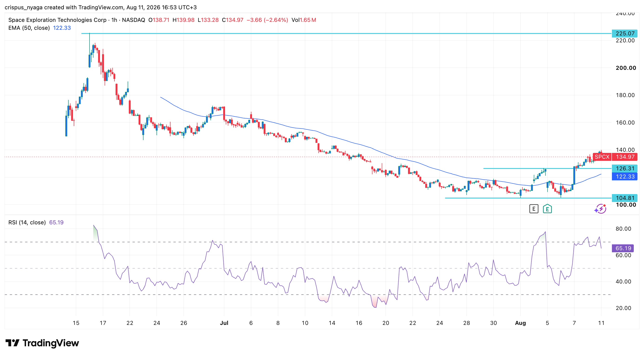
Task: Click the 60.00 RSI axis label
Action: 623,255
